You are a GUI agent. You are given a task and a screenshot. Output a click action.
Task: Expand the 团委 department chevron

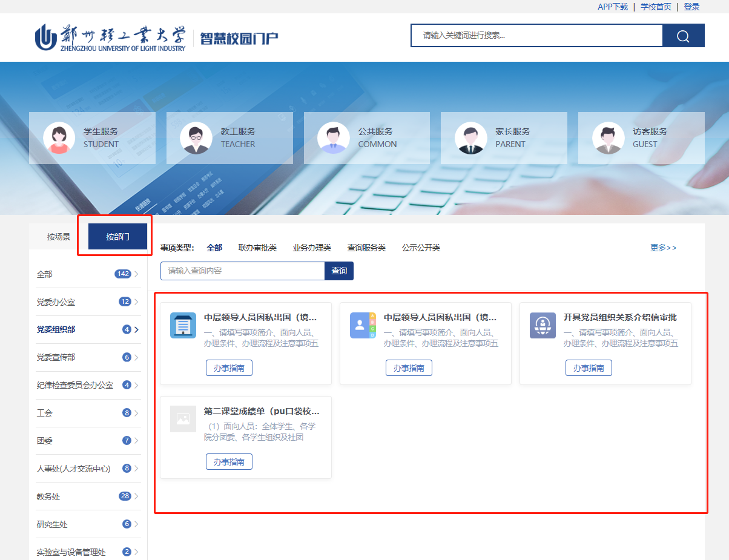click(x=136, y=441)
